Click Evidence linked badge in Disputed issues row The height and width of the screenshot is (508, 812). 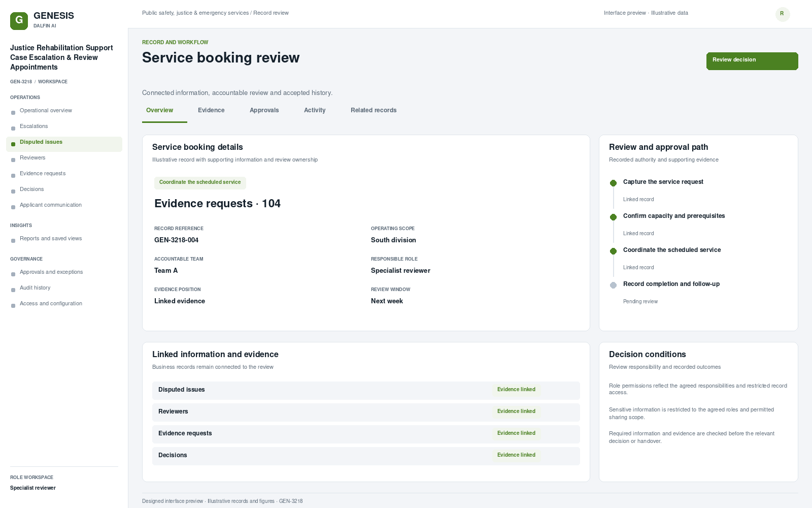coord(516,390)
